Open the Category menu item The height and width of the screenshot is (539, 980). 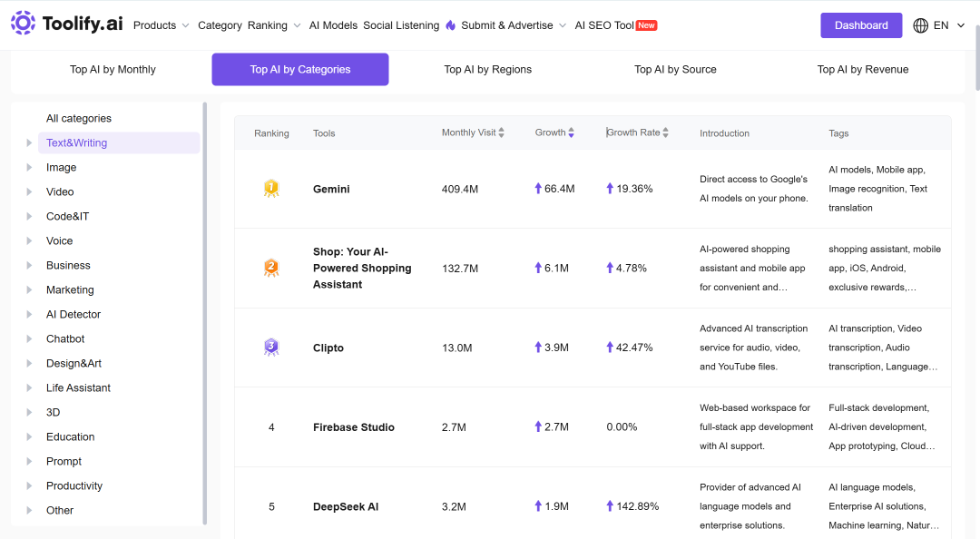point(220,25)
